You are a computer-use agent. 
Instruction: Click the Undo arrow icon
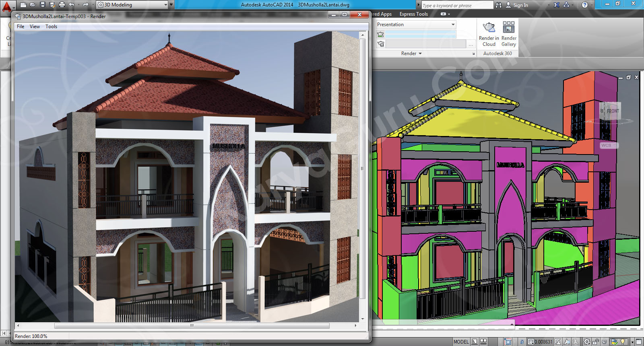tap(72, 5)
